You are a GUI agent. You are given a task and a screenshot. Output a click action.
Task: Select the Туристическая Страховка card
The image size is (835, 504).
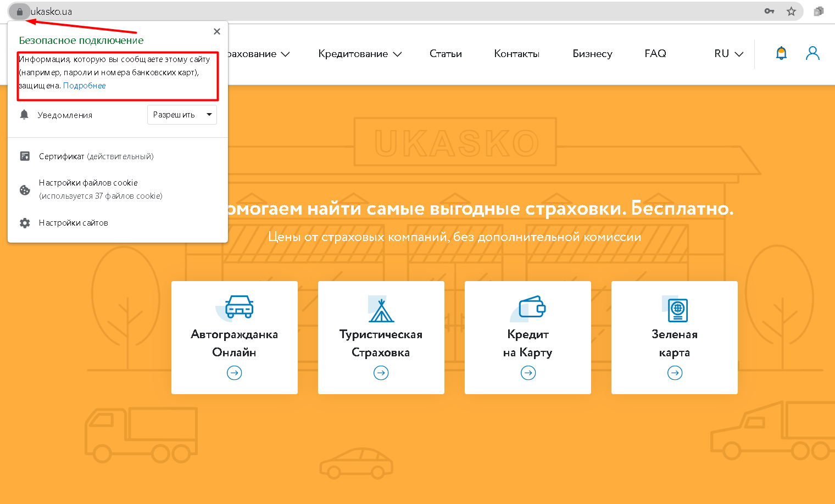click(381, 338)
